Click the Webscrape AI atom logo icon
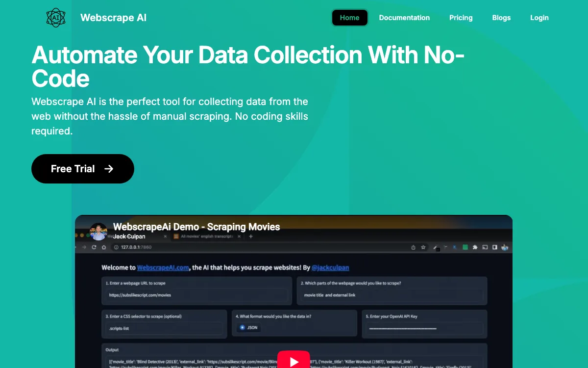588x368 pixels. [56, 18]
